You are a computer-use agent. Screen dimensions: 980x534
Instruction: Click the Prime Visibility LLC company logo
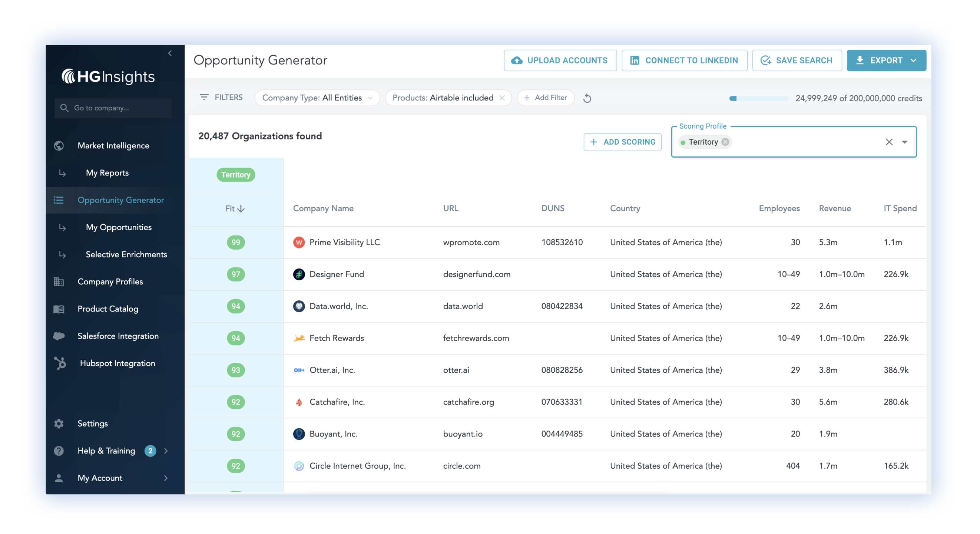click(299, 243)
